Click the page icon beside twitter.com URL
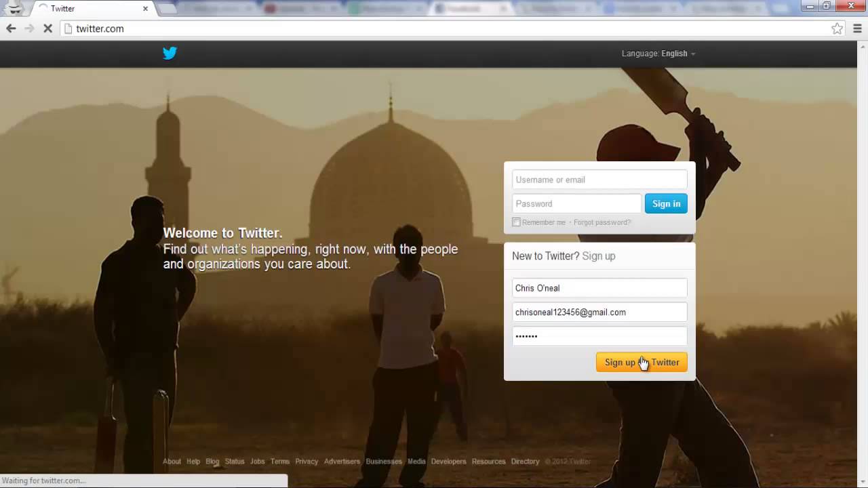This screenshot has width=868, height=488. [x=68, y=28]
